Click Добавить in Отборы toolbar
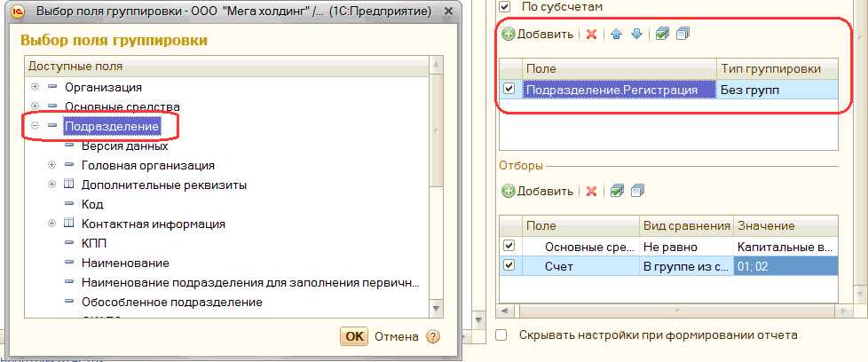Image resolution: width=868 pixels, height=362 pixels. coord(538,192)
